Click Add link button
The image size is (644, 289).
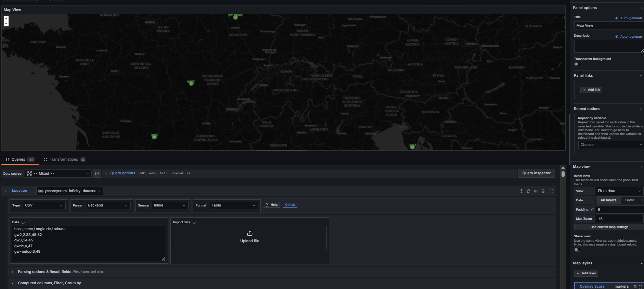591,90
